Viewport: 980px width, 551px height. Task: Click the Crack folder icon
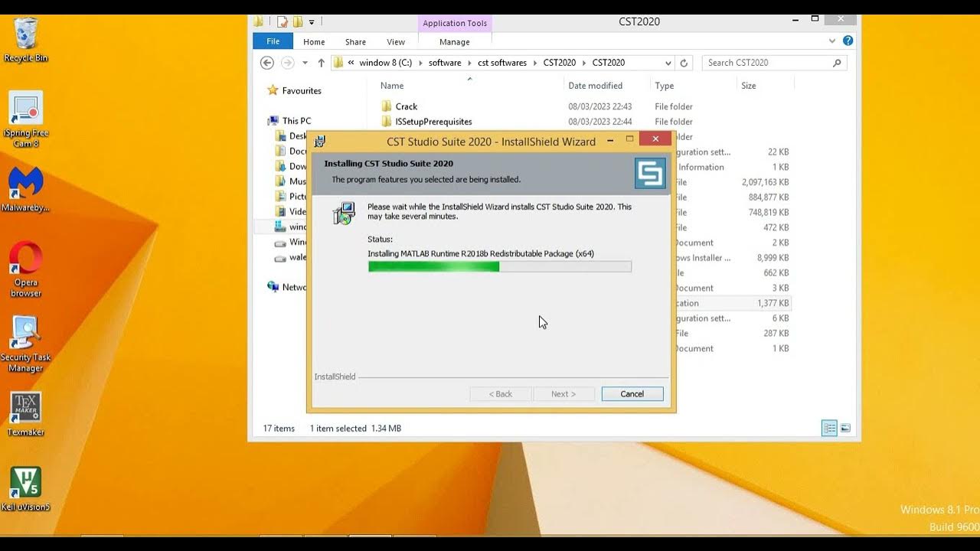(x=387, y=106)
